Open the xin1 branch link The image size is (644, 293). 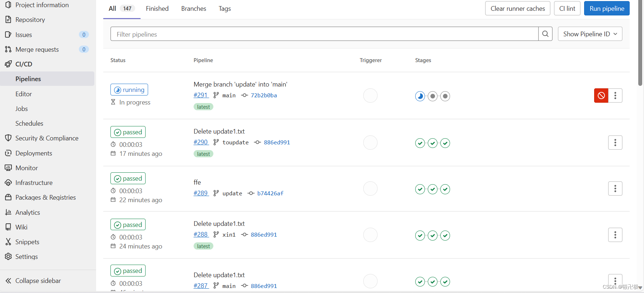pyautogui.click(x=229, y=235)
